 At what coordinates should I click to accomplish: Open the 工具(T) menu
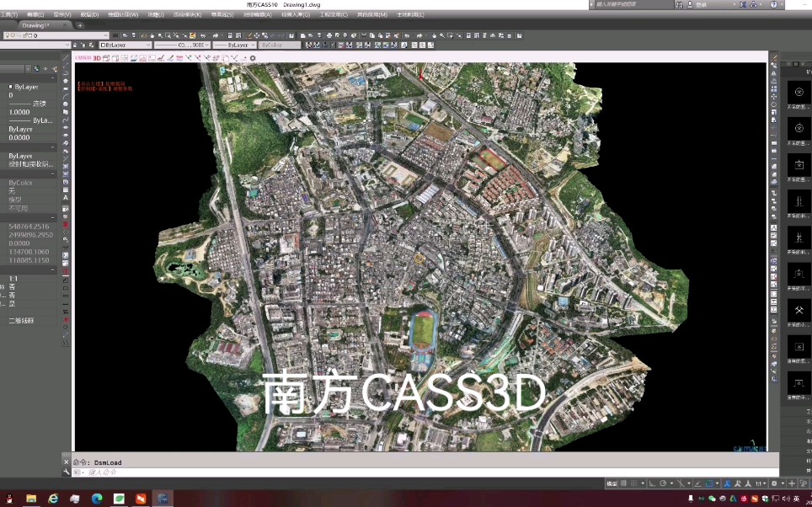8,13
